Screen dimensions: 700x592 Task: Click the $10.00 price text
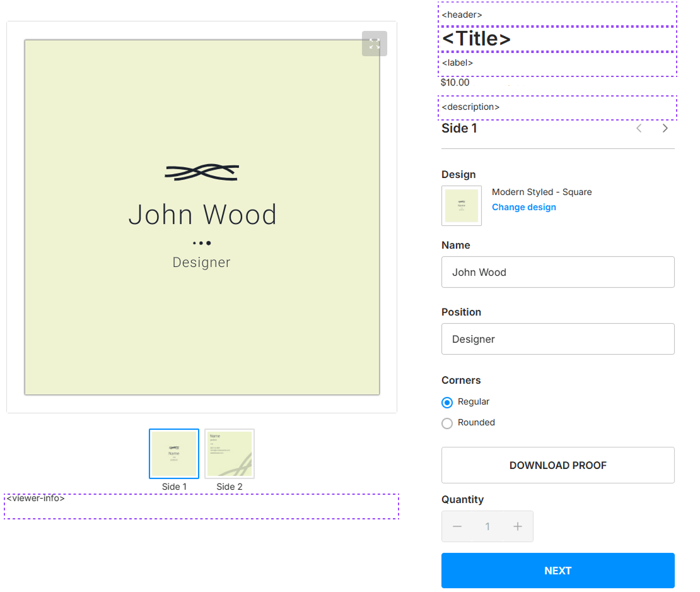pyautogui.click(x=455, y=83)
